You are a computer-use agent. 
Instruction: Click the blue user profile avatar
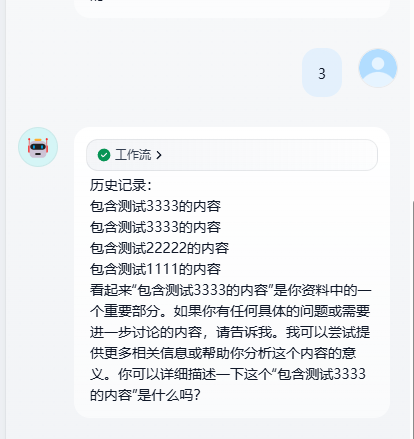coord(378,68)
